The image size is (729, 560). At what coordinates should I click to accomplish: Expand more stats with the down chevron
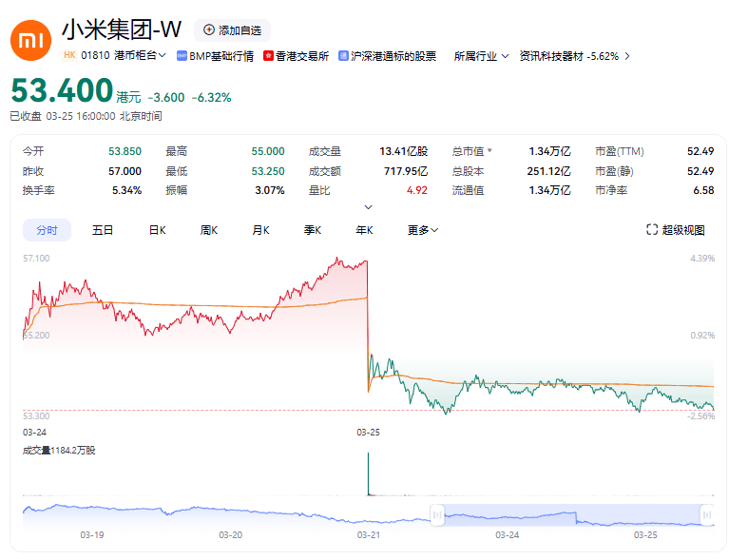pos(368,207)
